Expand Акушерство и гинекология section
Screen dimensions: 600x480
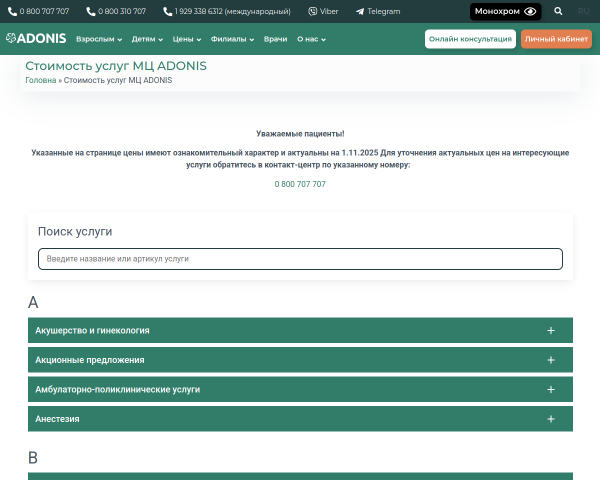pyautogui.click(x=300, y=330)
